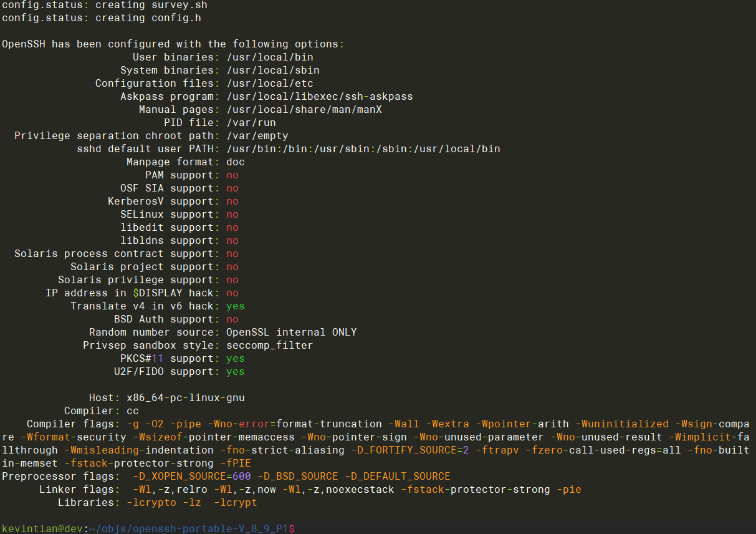Click the seccomp_filter sandbox style value
This screenshot has height=534, width=756.
(x=269, y=346)
